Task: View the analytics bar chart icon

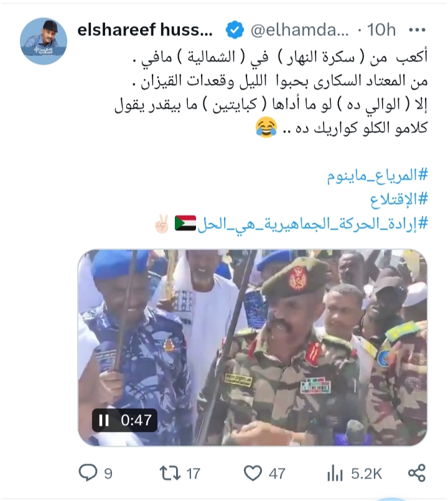Action: (335, 474)
